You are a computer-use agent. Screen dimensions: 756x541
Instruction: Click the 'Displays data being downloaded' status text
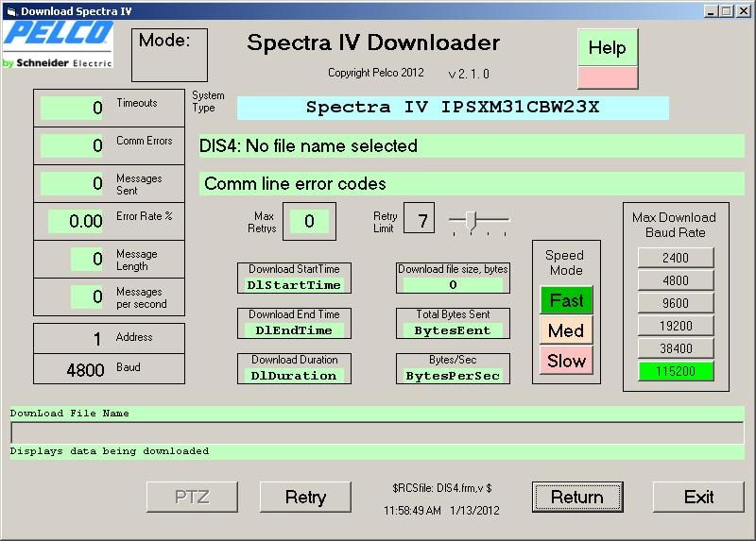(x=110, y=451)
